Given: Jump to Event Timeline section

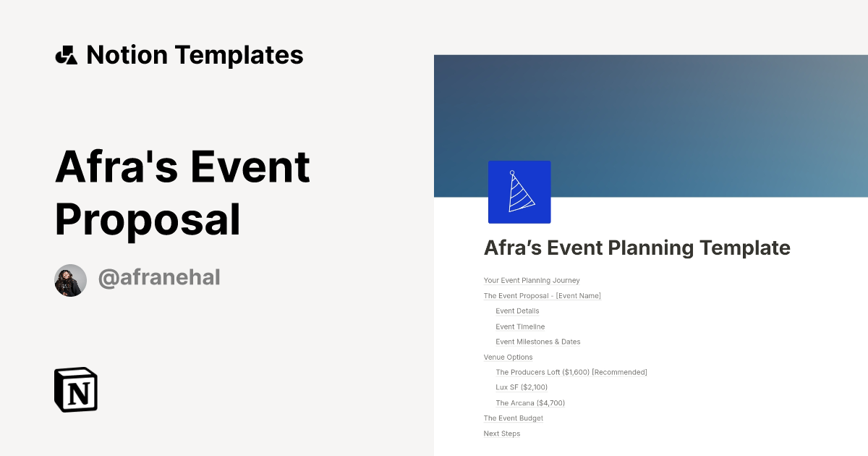Looking at the screenshot, I should point(520,327).
